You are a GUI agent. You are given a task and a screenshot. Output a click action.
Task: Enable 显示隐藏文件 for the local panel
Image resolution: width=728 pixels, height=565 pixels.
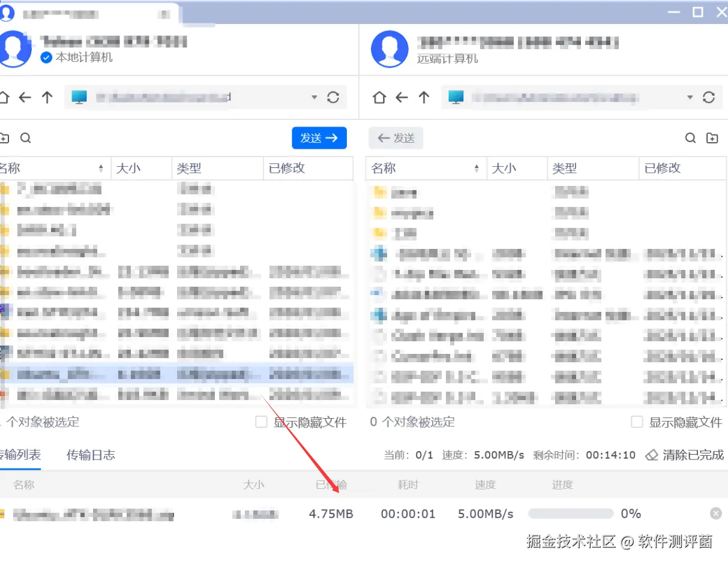261,422
